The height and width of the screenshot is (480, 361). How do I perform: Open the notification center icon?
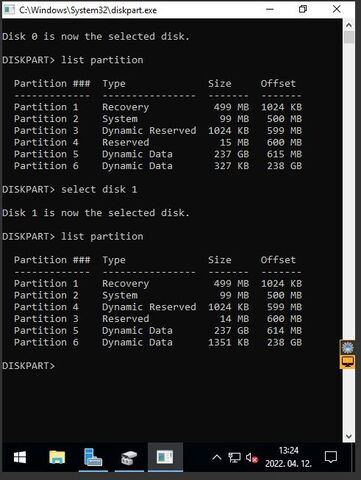[331, 457]
